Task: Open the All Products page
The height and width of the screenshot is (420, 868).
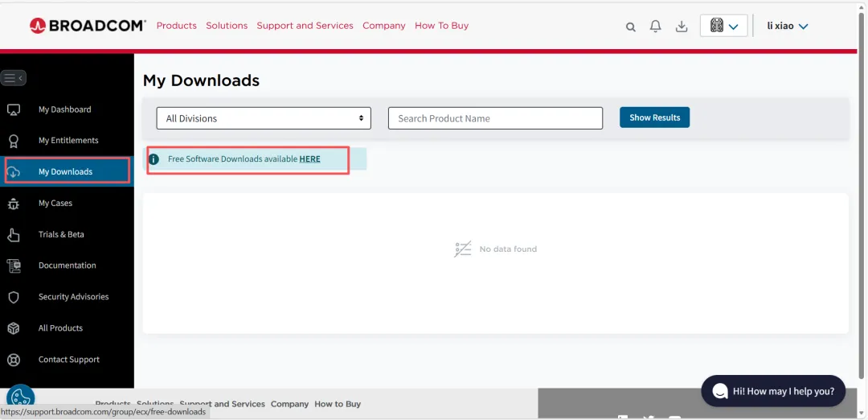Action: [x=60, y=328]
